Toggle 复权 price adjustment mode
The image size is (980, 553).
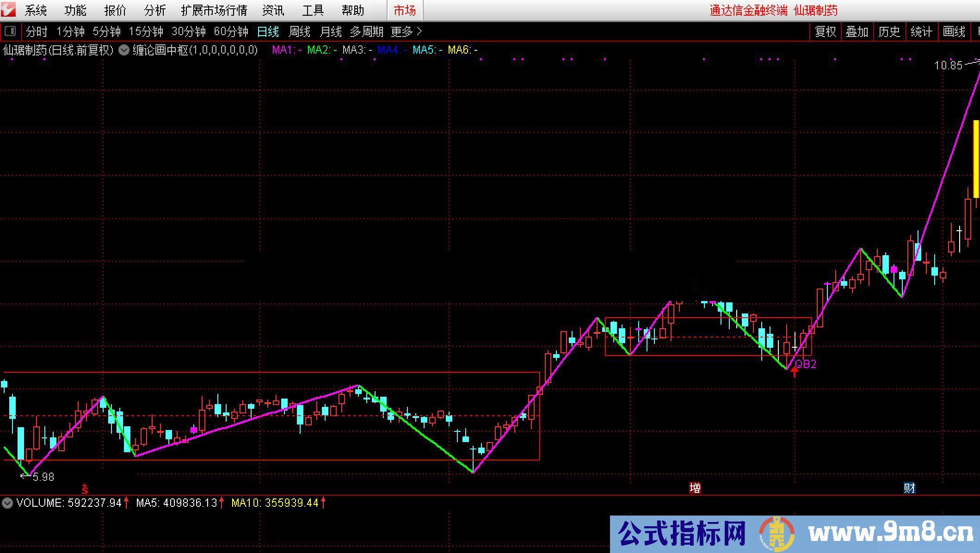(x=825, y=31)
